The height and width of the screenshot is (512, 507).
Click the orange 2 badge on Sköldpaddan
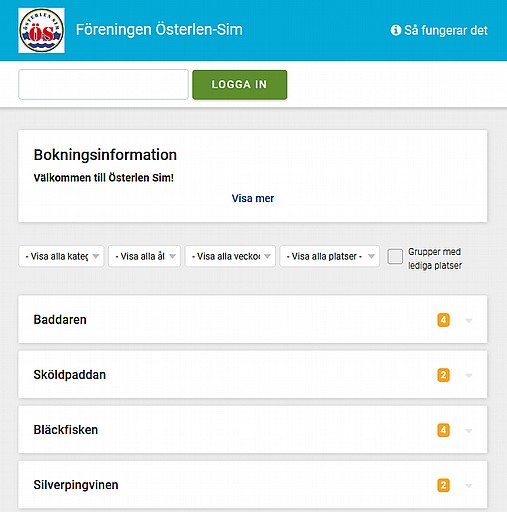point(443,375)
